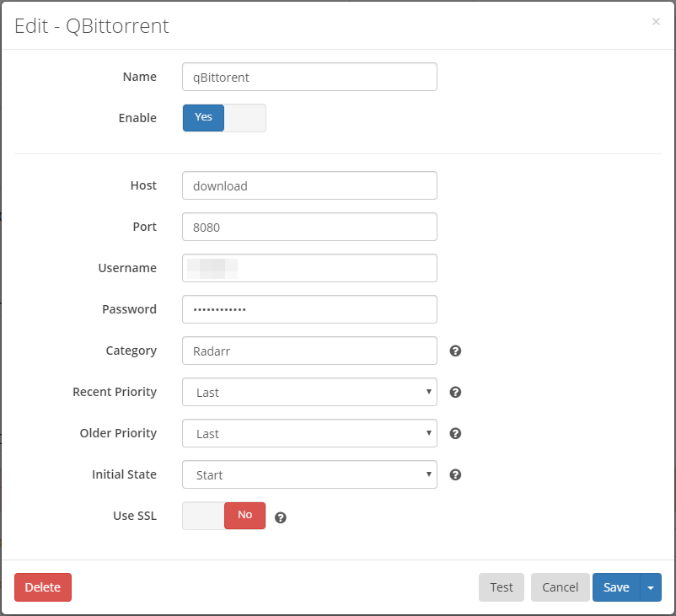Image resolution: width=676 pixels, height=616 pixels.
Task: Click the Delete button
Action: click(43, 587)
